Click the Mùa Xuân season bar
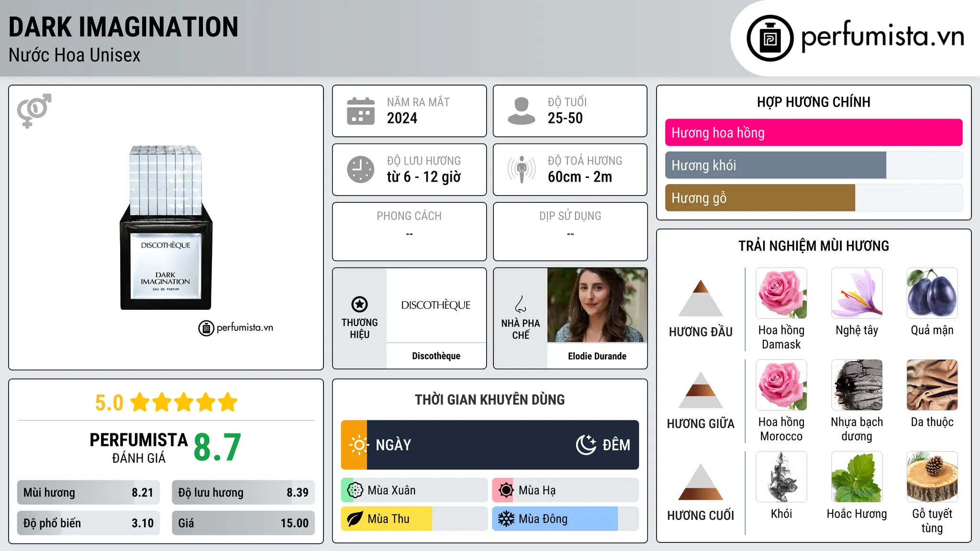 [x=414, y=490]
